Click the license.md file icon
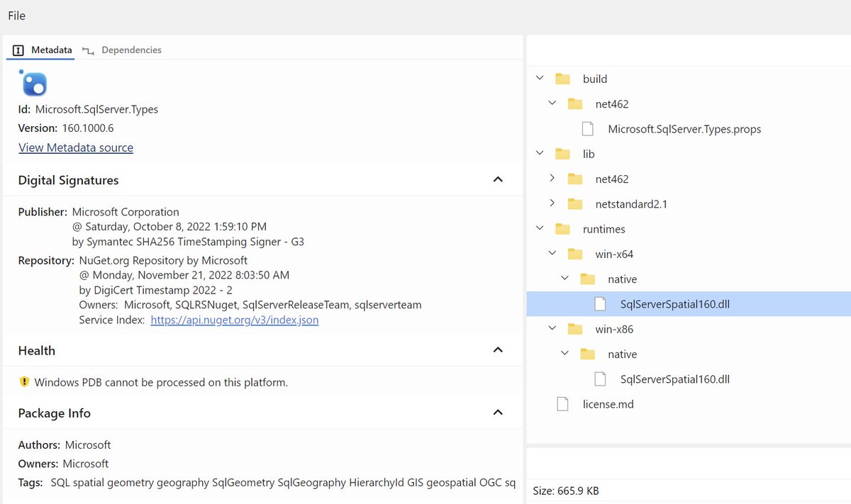This screenshot has width=851, height=504. click(563, 404)
